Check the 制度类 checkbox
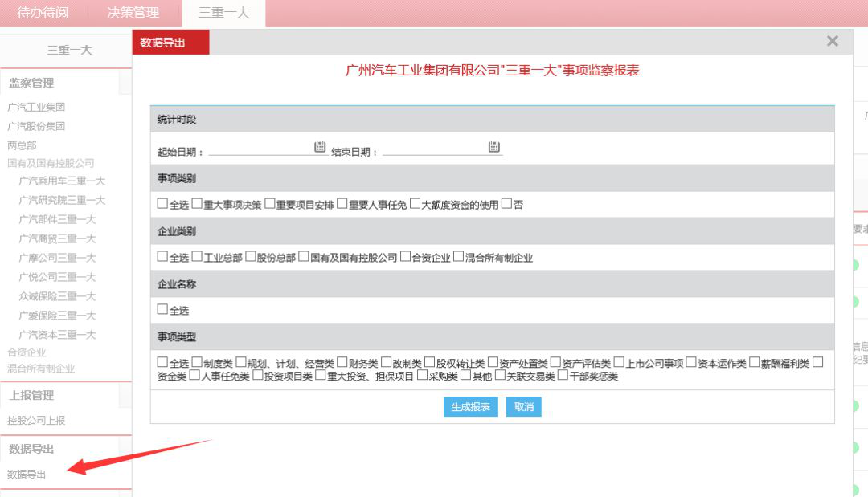Viewport: 868px width, 497px height. [197, 362]
